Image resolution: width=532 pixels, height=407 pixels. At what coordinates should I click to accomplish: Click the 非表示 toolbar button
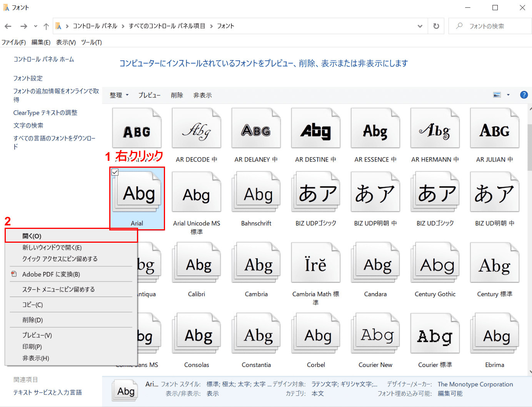[202, 95]
